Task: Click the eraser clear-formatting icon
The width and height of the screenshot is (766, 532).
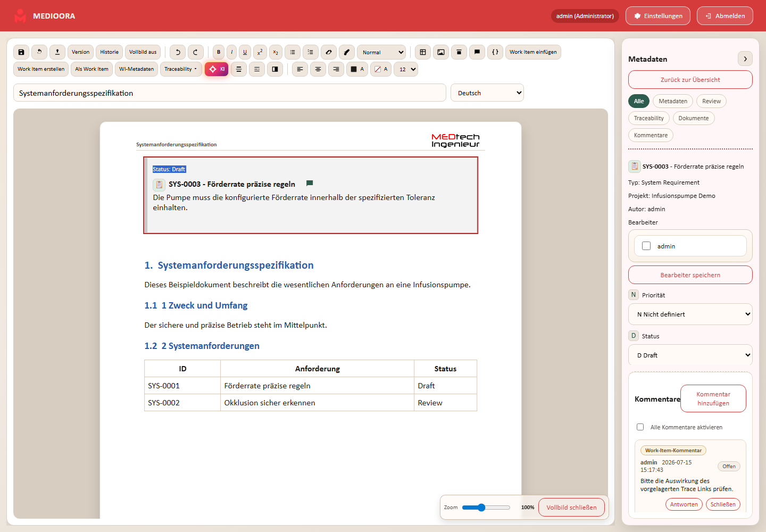Action: tap(329, 52)
